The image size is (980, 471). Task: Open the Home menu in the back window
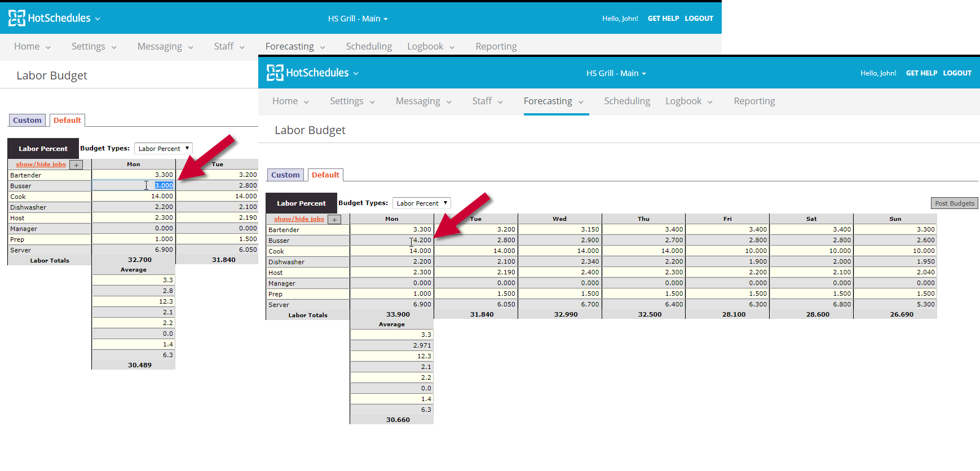[x=32, y=47]
